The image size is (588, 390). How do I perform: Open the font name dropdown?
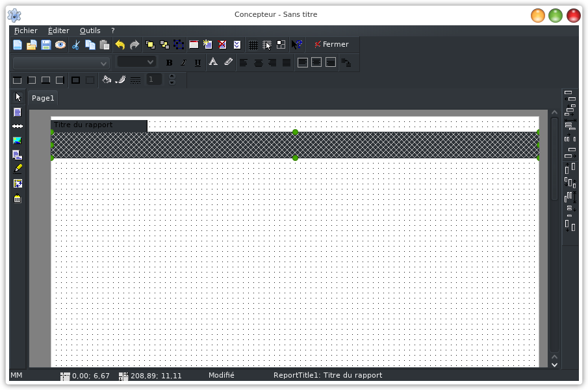(61, 63)
